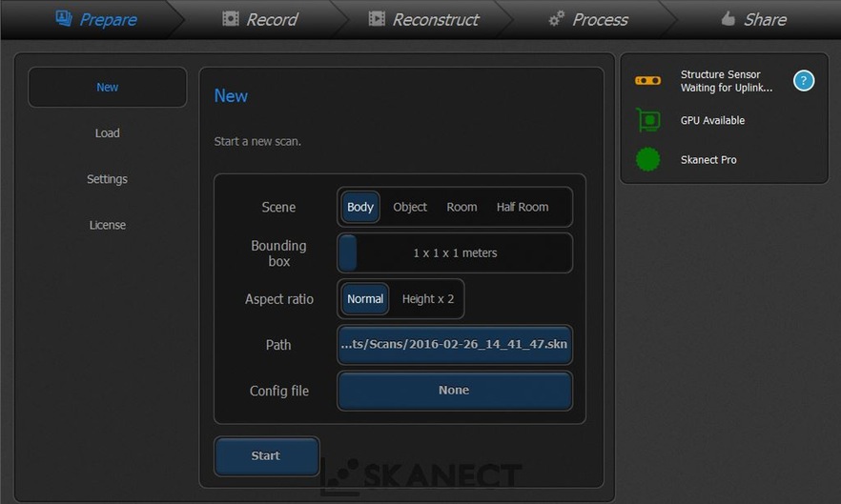
Task: Choose Normal aspect ratio
Action: coord(365,298)
